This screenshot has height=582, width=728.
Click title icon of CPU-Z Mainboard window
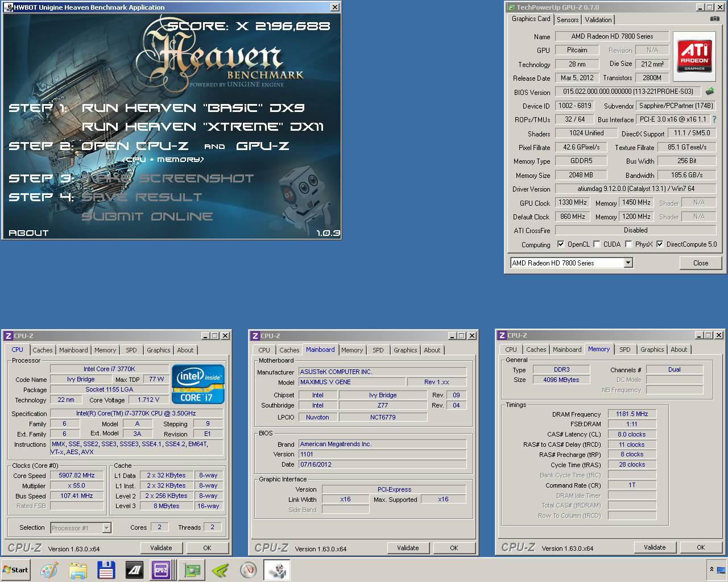(255, 336)
